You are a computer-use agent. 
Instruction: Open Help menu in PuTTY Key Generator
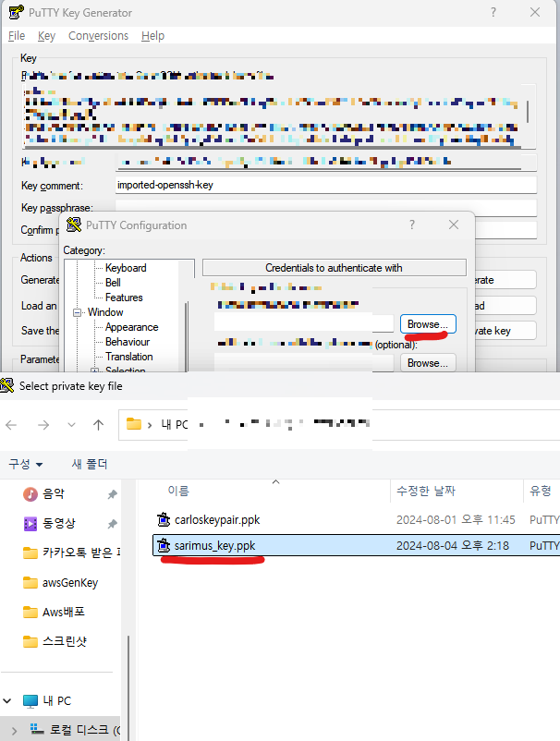(152, 36)
